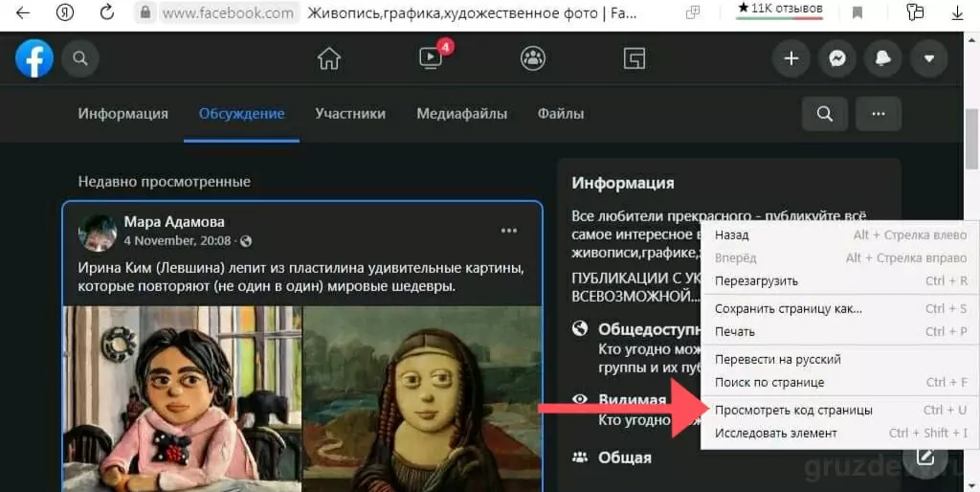This screenshot has width=980, height=492.
Task: Choose Сохранить страницу как... in context menu
Action: [x=840, y=309]
